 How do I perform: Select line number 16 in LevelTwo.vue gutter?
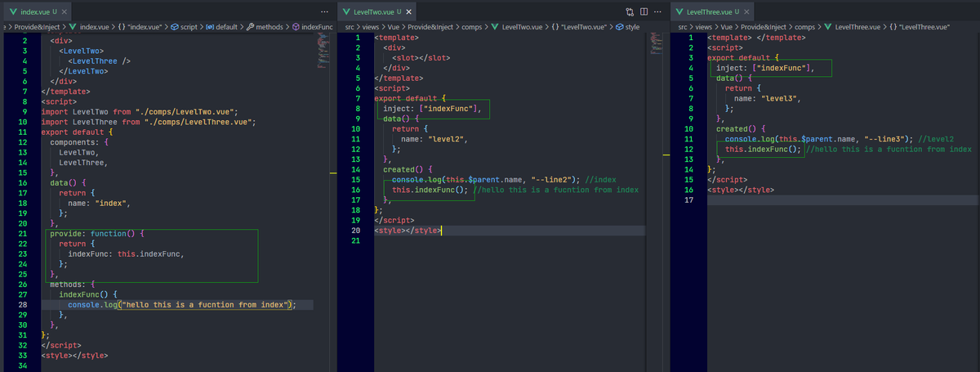357,189
